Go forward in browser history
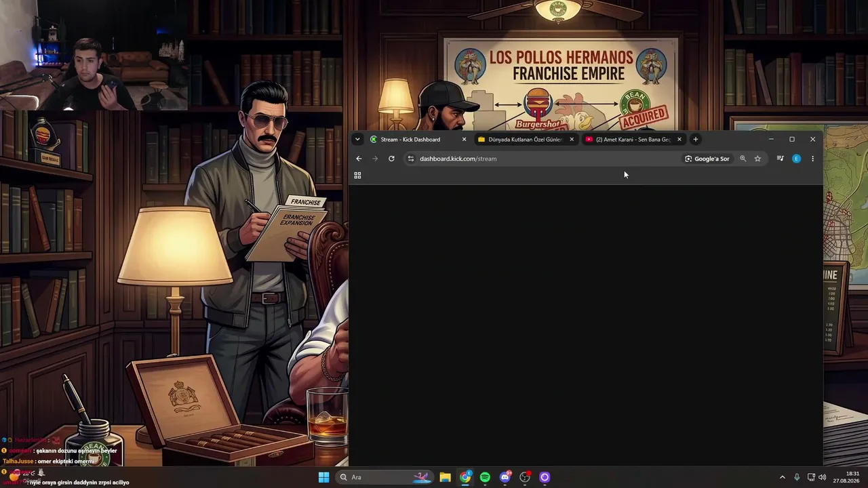The height and width of the screenshot is (488, 868). pos(375,159)
